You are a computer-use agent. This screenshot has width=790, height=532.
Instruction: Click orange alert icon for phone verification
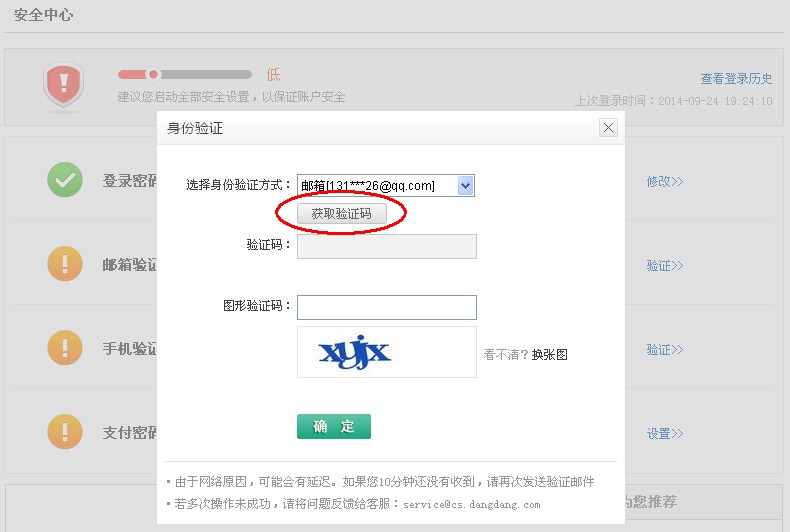point(65,348)
